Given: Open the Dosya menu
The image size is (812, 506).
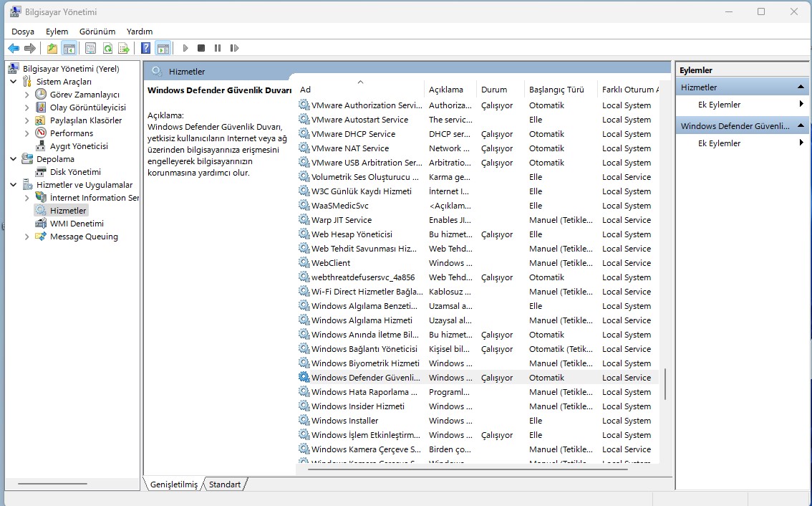Looking at the screenshot, I should [23, 32].
